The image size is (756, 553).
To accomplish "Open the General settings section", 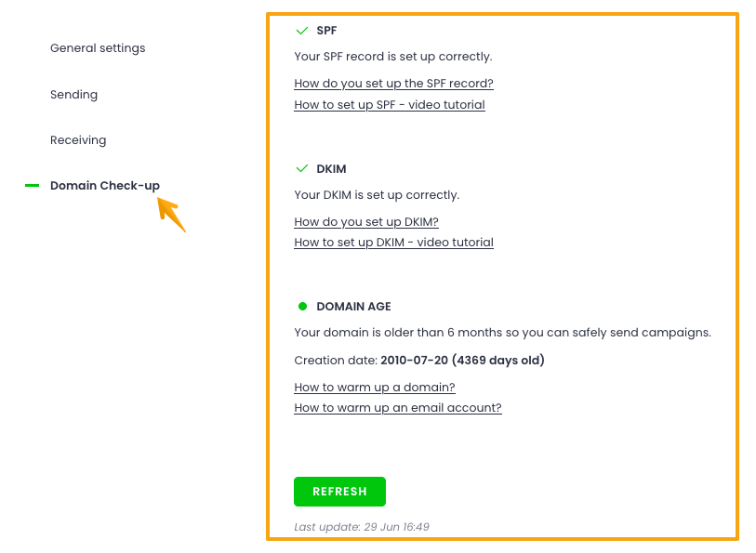I will [x=98, y=48].
